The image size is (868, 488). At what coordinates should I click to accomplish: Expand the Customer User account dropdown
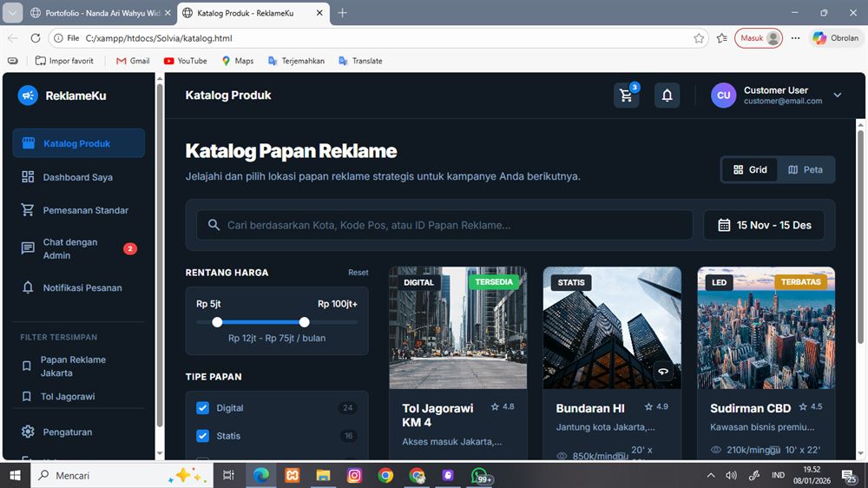(x=837, y=96)
